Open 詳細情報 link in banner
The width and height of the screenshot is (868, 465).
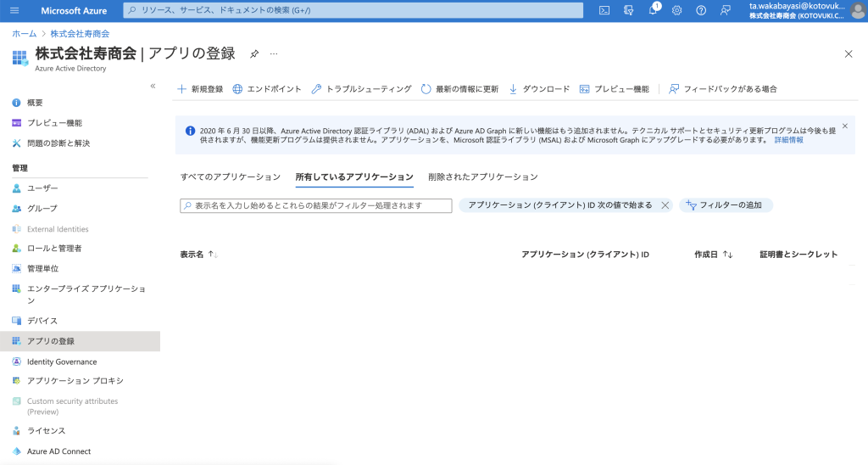tap(788, 140)
